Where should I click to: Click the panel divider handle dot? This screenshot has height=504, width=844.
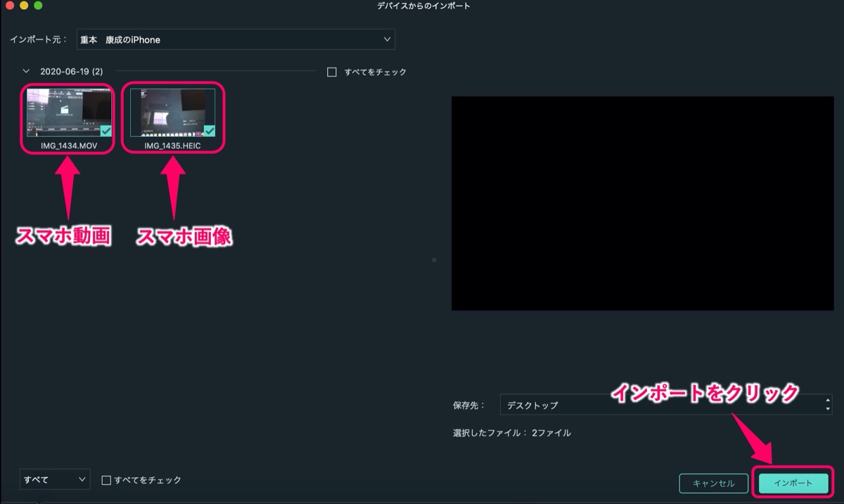point(434,260)
